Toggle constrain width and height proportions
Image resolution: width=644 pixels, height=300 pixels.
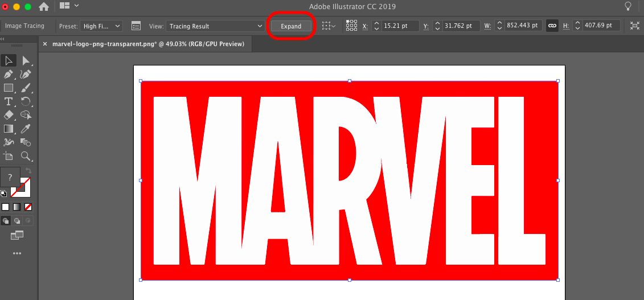(x=552, y=26)
